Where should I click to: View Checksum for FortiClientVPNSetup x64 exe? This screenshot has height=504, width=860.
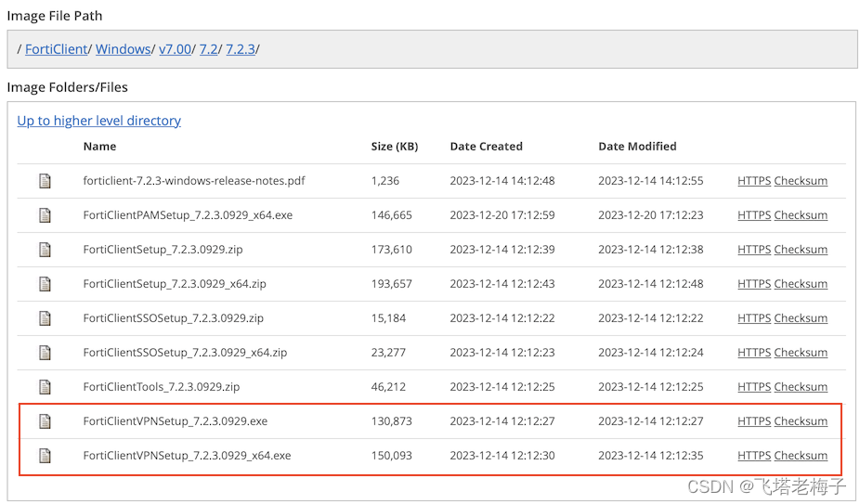click(801, 456)
